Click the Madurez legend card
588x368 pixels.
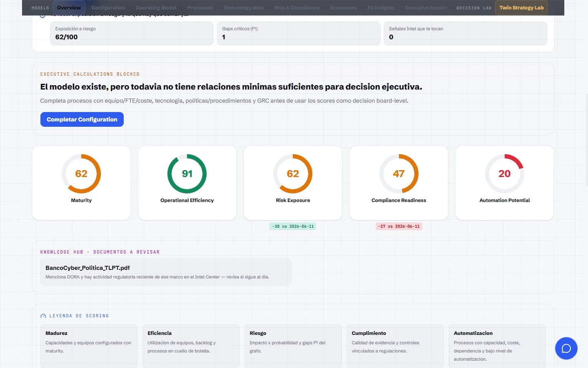click(x=89, y=346)
